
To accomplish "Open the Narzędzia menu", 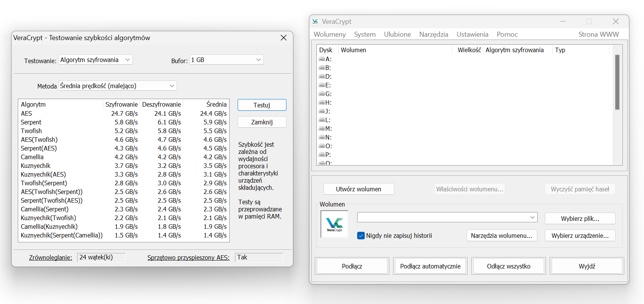I will click(434, 34).
